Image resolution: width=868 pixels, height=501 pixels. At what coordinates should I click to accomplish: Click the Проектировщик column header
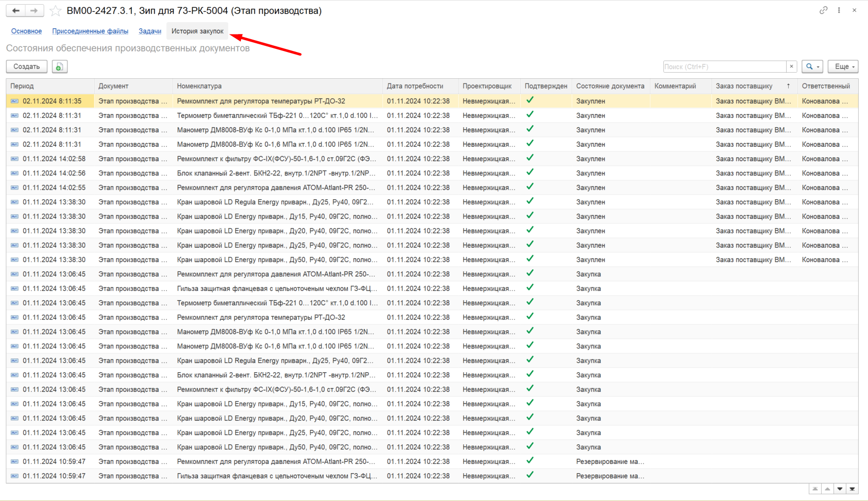click(489, 86)
